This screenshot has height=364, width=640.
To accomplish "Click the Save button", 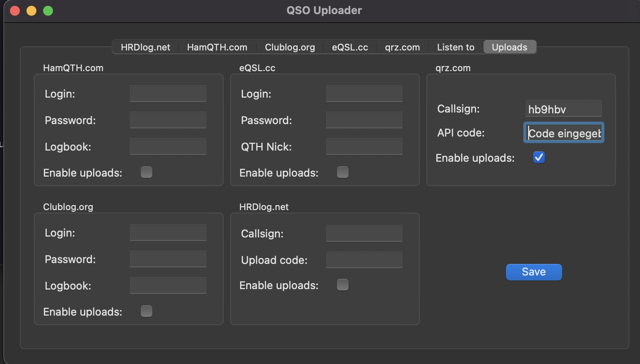I will tap(534, 272).
